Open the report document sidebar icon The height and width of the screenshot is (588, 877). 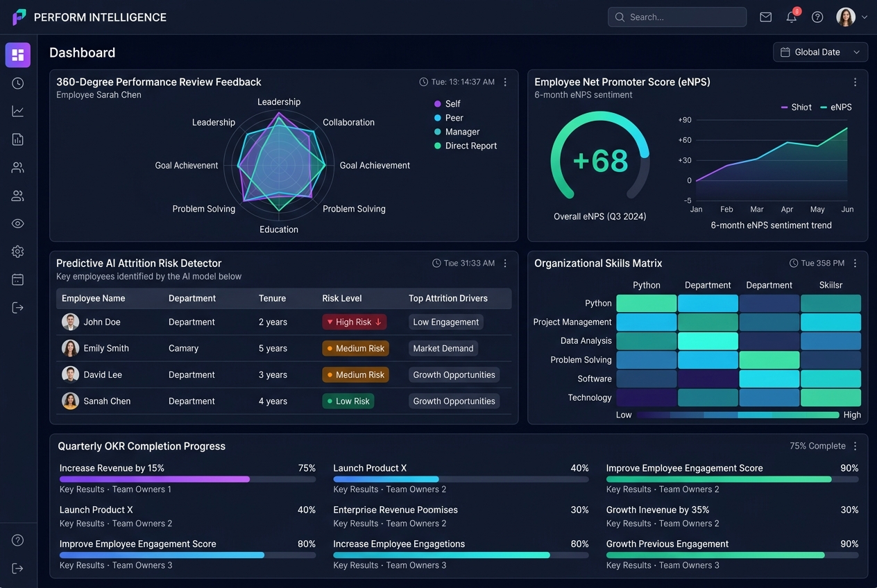[18, 139]
